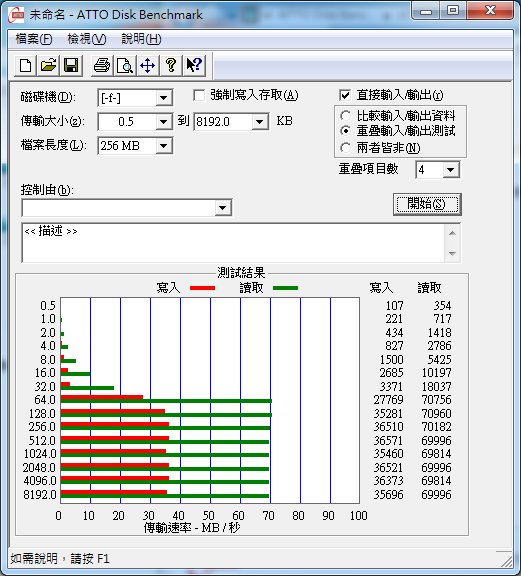The image size is (521, 576).
Task: Click the write value 35696 in last row
Action: coord(388,494)
